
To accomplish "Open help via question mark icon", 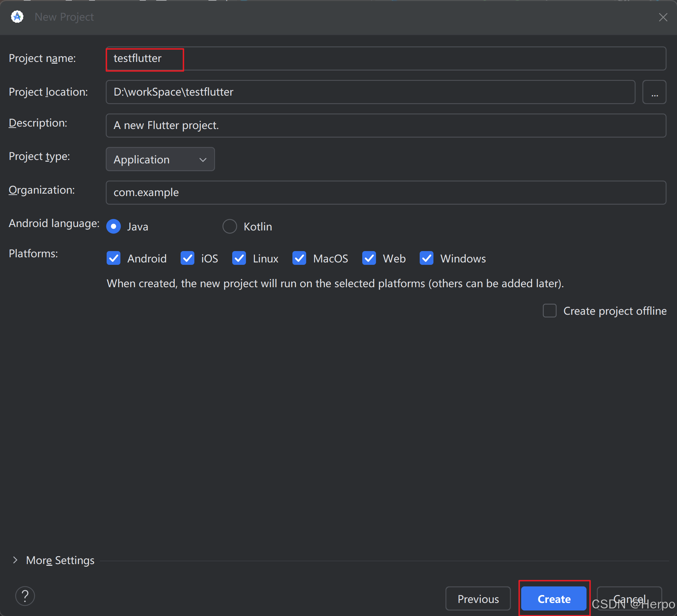I will (25, 596).
